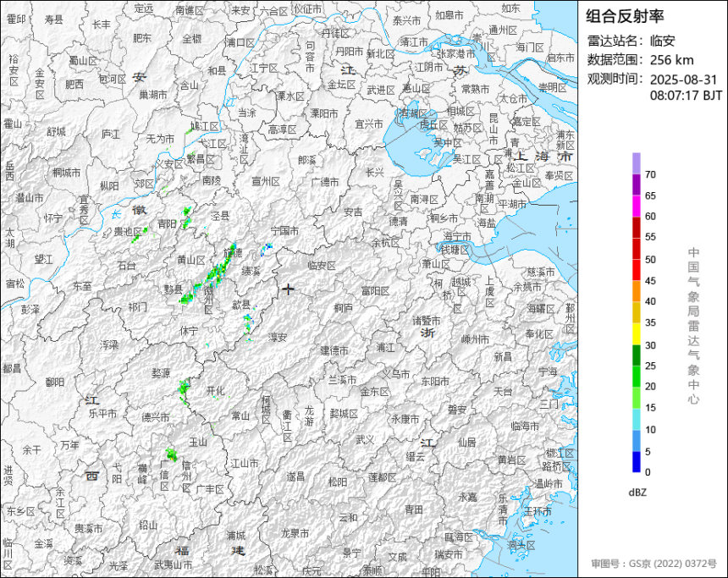728x578 pixels.
Task: Select the 黄山区 map label
Action: pyautogui.click(x=190, y=260)
